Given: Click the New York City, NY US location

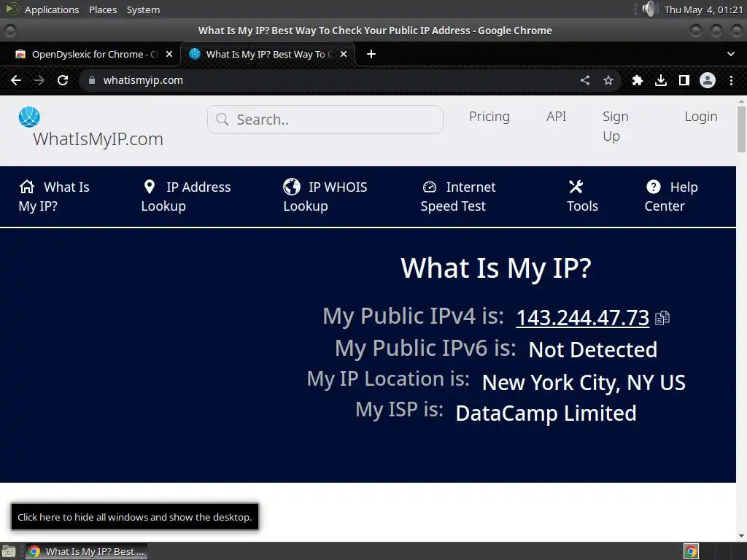Looking at the screenshot, I should [x=584, y=383].
